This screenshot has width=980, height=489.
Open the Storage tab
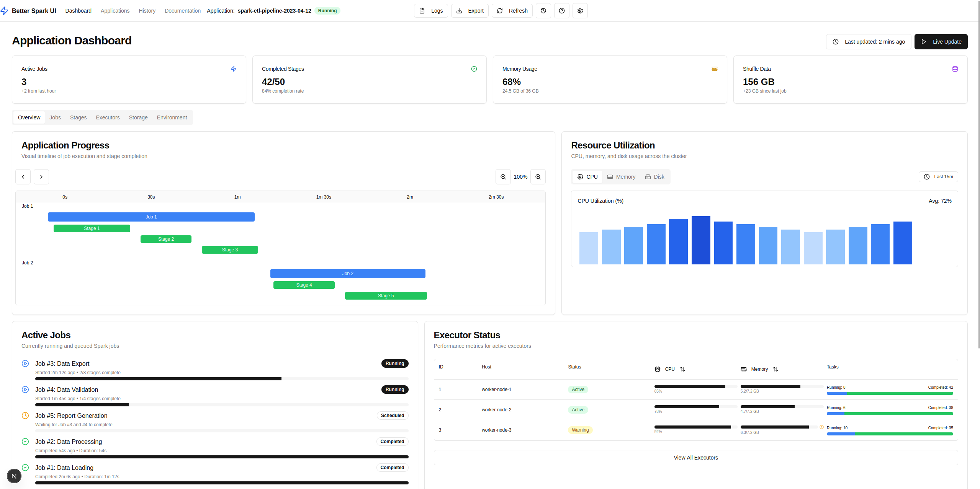(x=138, y=117)
